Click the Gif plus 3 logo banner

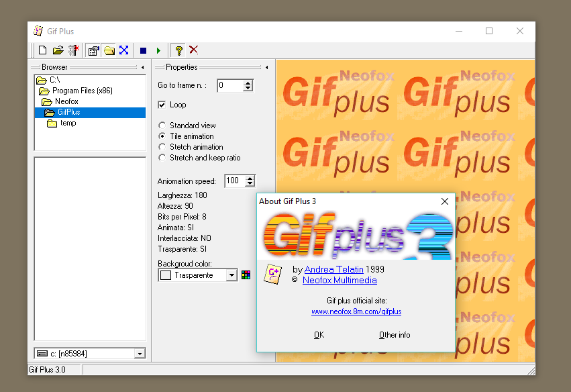tap(356, 235)
